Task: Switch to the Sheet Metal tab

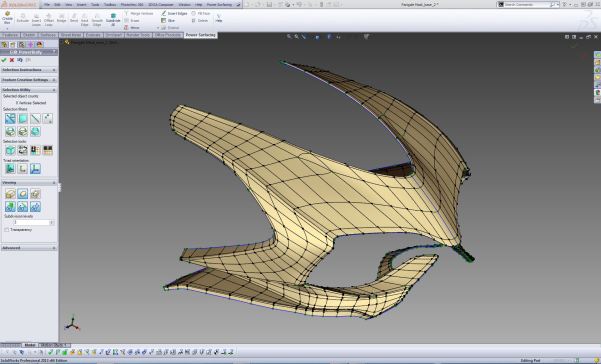Action: click(71, 35)
